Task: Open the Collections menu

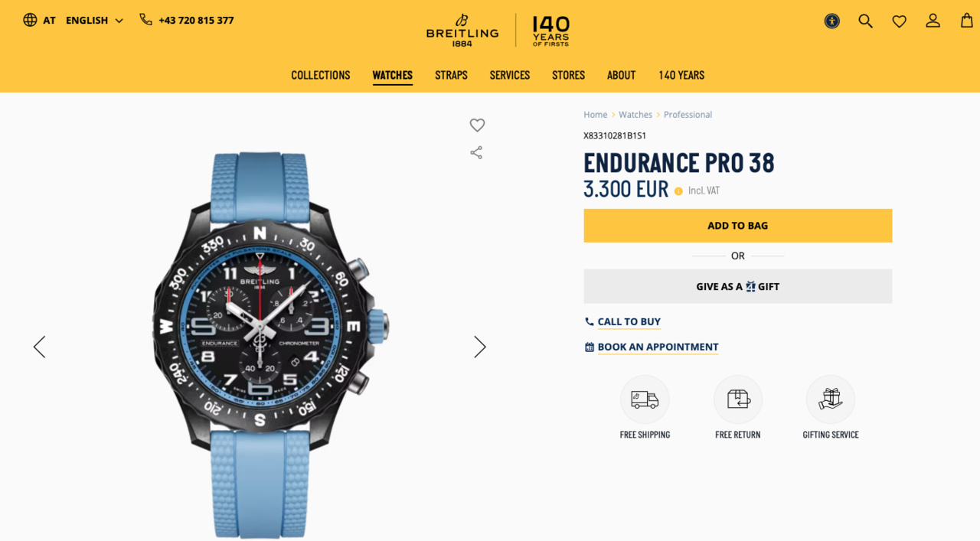Action: click(x=321, y=75)
